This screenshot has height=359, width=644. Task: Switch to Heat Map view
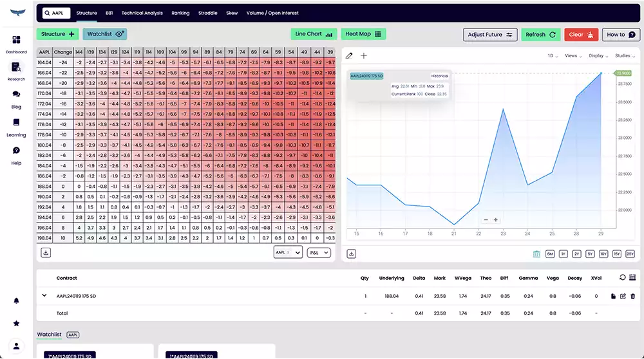pyautogui.click(x=363, y=34)
